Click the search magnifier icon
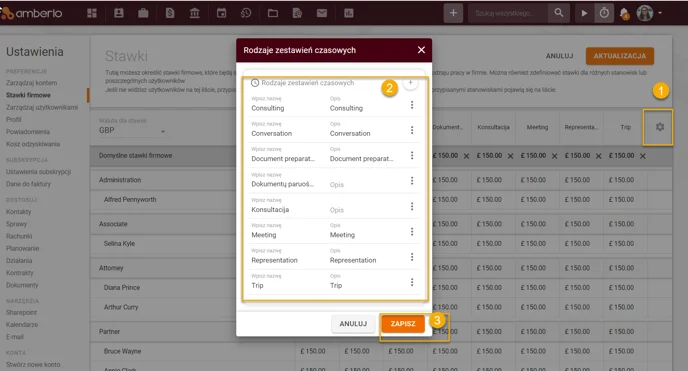 click(x=559, y=13)
